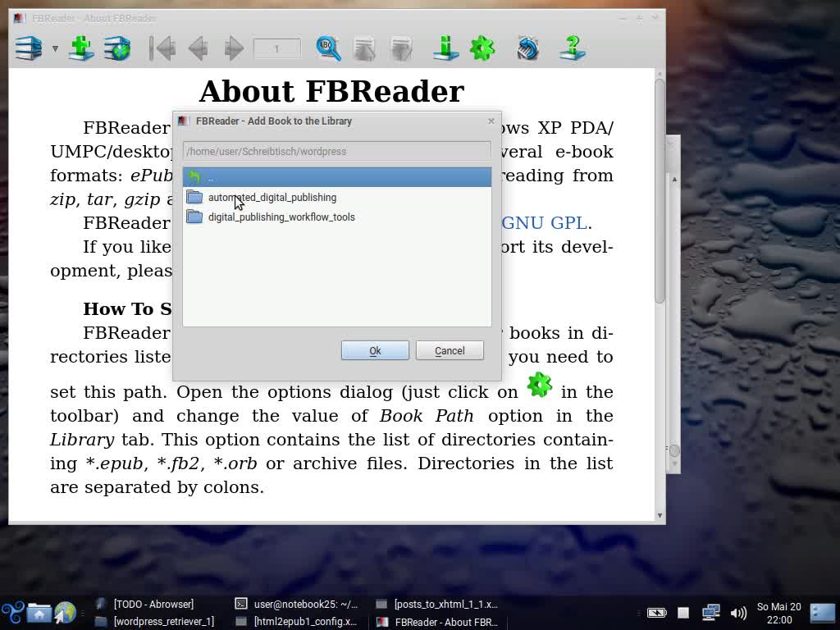840x630 pixels.
Task: Click the battery status tray icon
Action: (657, 612)
